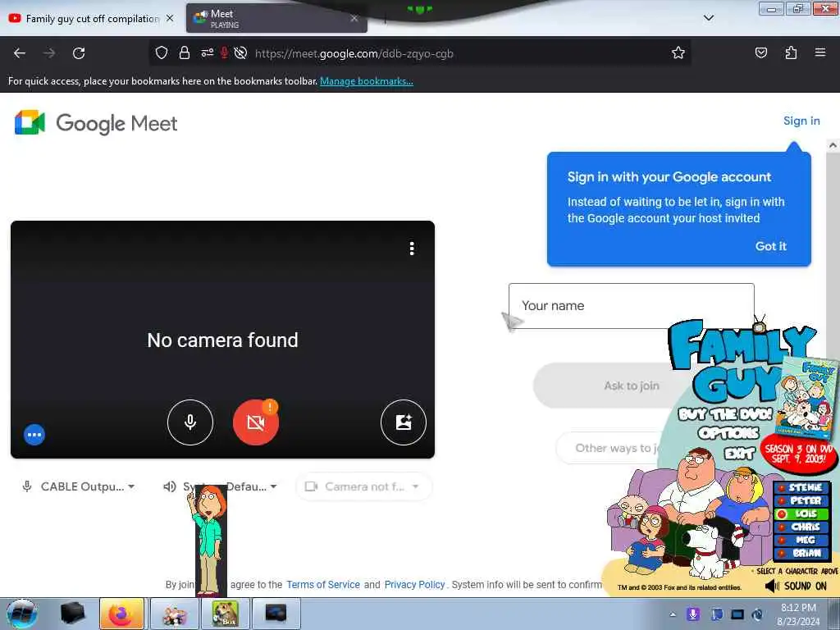The height and width of the screenshot is (630, 840).
Task: Click the Google Meet logo
Action: [x=96, y=123]
